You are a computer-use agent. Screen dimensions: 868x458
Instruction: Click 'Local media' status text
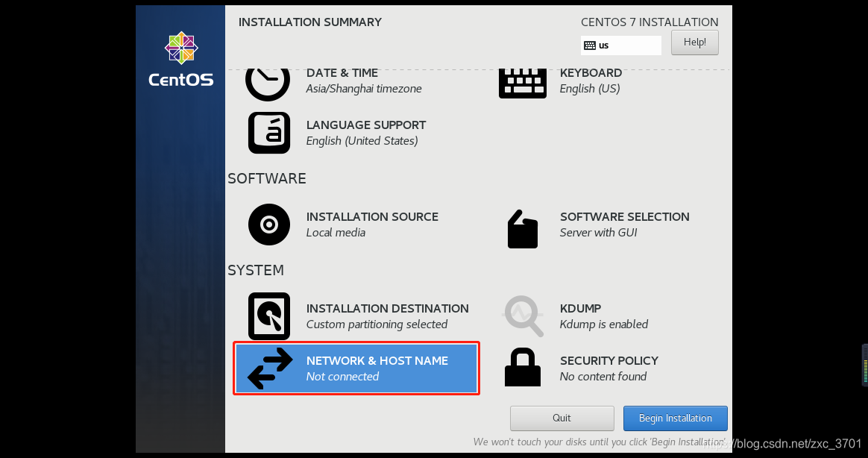336,233
